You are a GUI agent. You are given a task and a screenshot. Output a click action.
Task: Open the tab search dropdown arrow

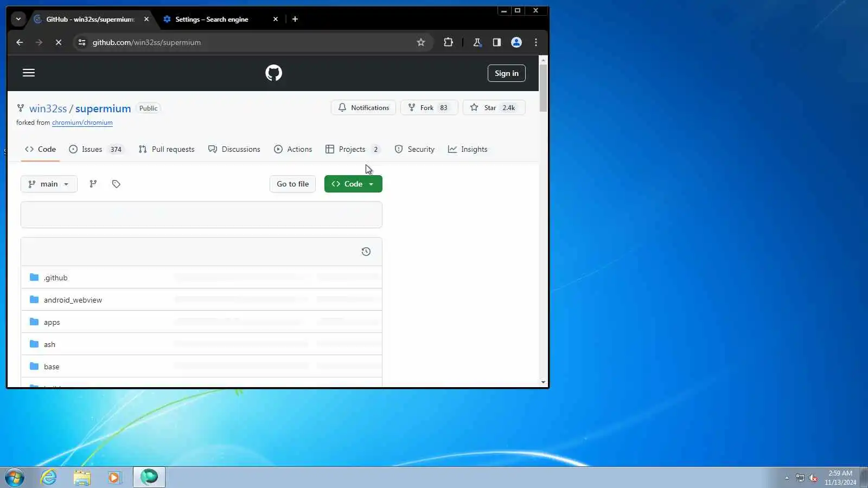[x=18, y=19]
